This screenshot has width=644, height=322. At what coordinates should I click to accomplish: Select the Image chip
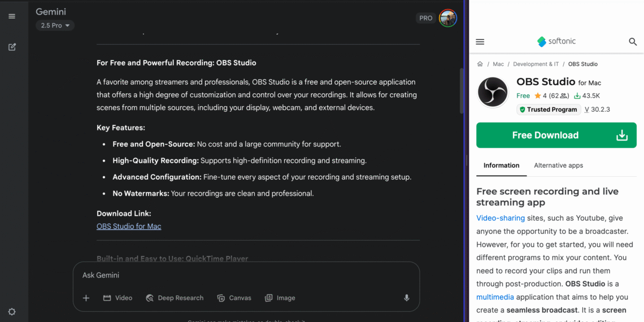coord(280,298)
